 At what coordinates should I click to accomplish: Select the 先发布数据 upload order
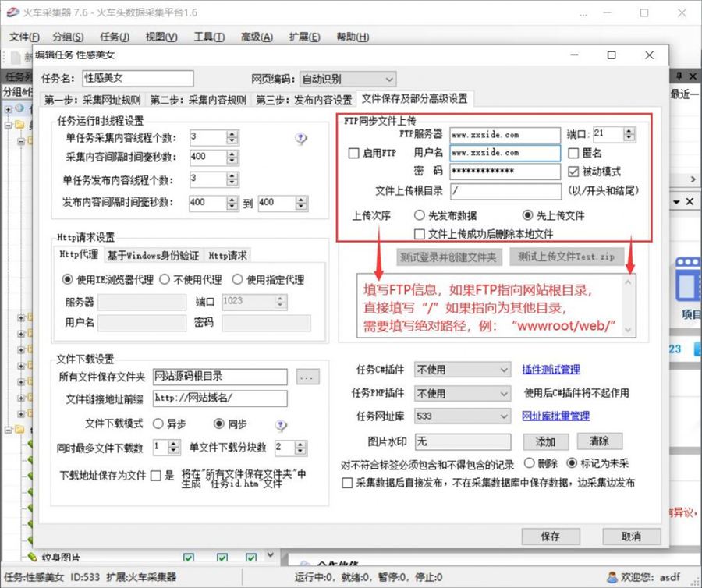coord(420,215)
